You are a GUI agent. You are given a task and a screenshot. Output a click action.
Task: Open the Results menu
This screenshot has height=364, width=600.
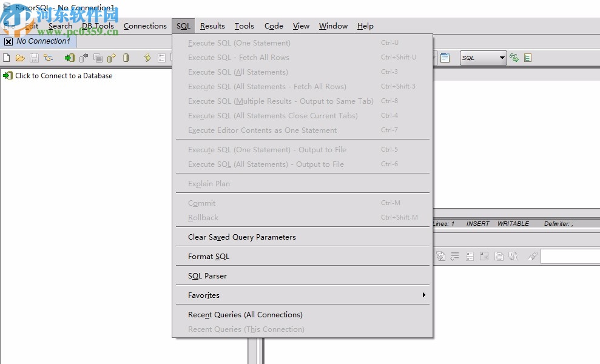click(212, 25)
